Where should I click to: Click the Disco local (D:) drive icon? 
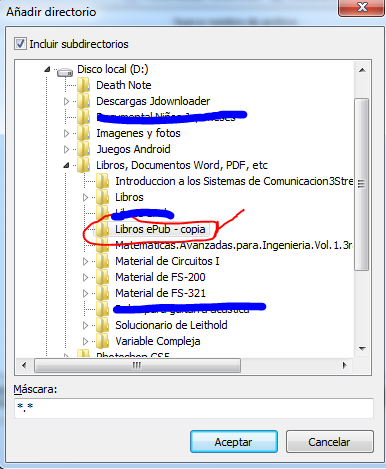click(65, 71)
